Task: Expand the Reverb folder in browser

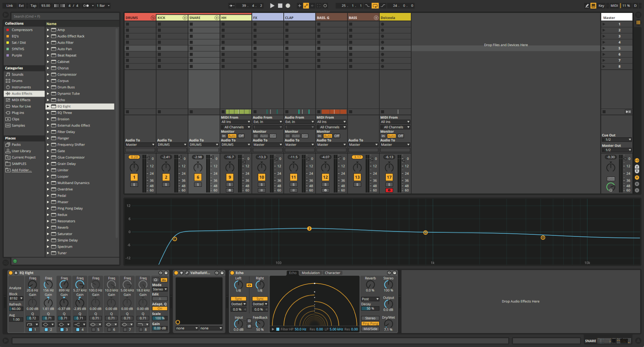Action: coord(48,228)
